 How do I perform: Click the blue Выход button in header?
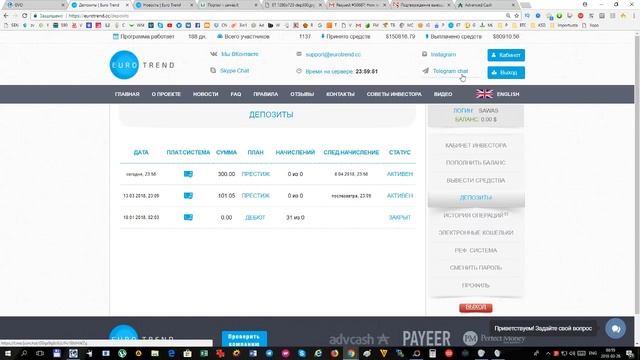[x=506, y=73]
